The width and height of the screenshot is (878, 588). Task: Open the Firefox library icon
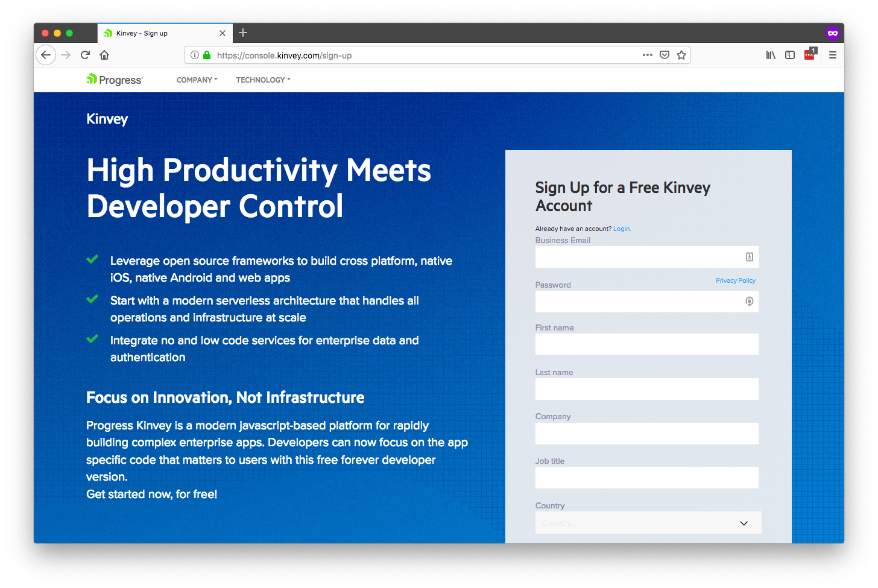771,55
